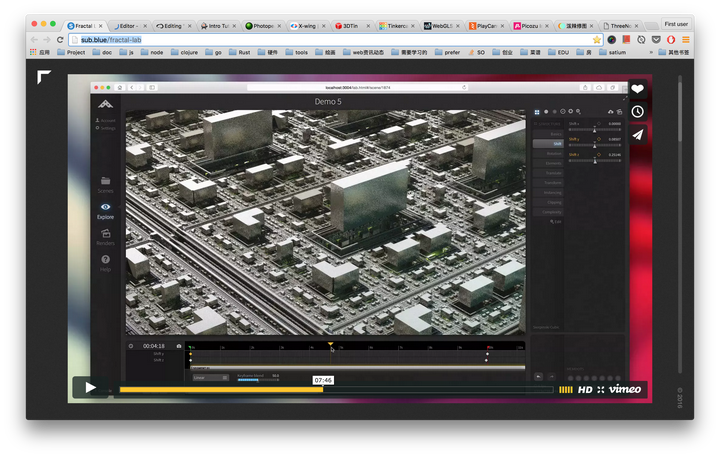720x457 pixels.
Task: Bookmark page with the star icon
Action: point(597,39)
